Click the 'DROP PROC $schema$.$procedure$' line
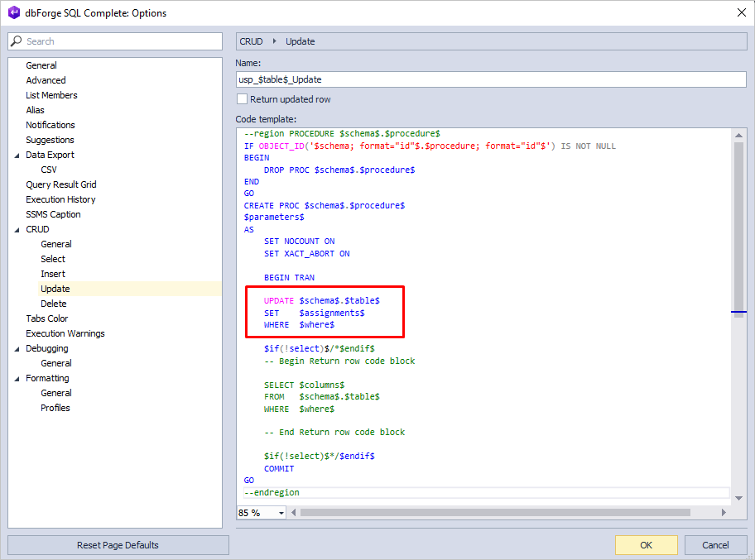 point(339,170)
